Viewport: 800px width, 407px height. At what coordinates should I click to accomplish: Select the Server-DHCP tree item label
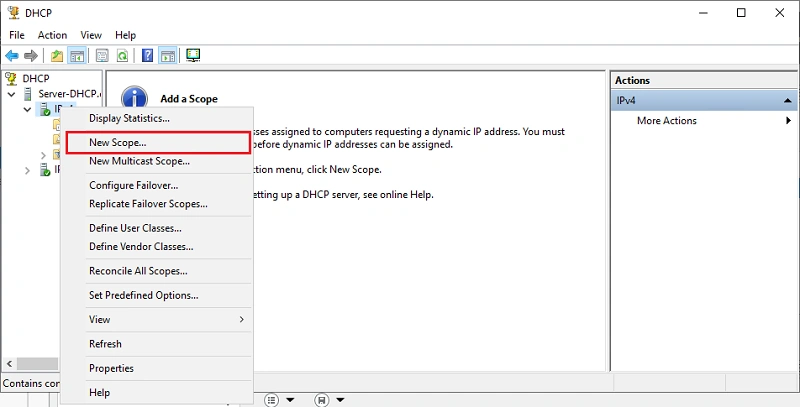tap(70, 94)
